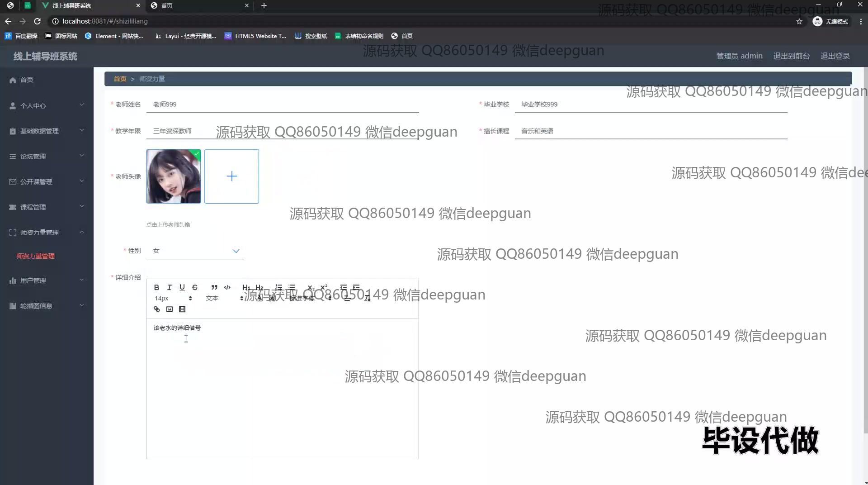Viewport: 868px width, 485px height.
Task: Click the plus box to upload avatar
Action: point(231,176)
